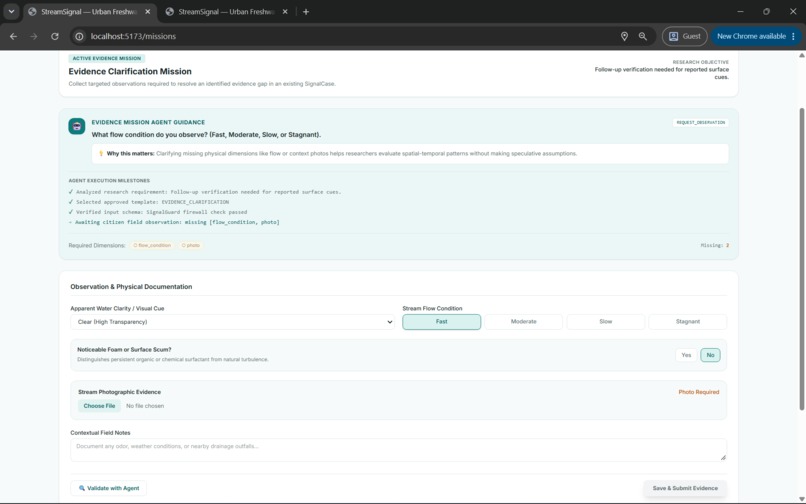806x504 pixels.
Task: Click Save & Submit Evidence button
Action: click(685, 488)
